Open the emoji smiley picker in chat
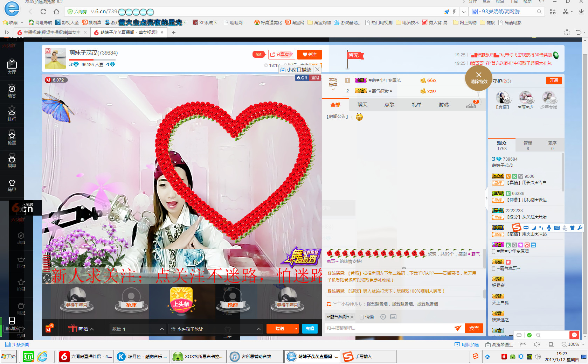This screenshot has width=588, height=364. (x=383, y=317)
